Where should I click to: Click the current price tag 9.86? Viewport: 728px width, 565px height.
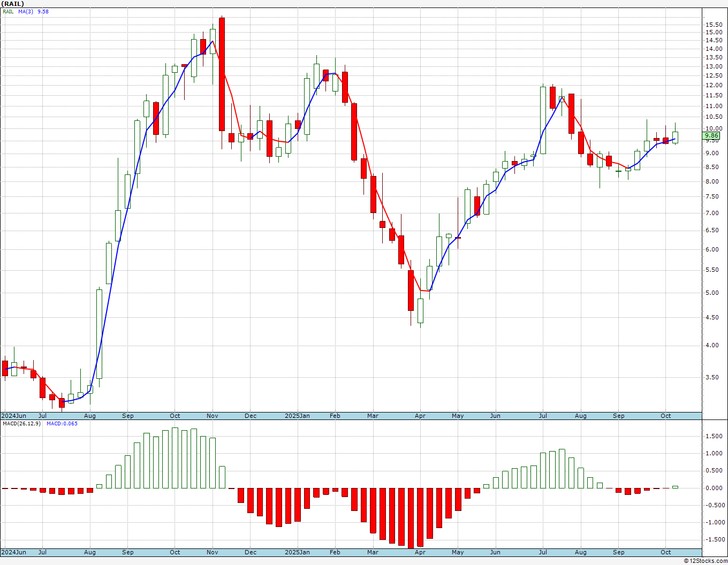[x=711, y=136]
